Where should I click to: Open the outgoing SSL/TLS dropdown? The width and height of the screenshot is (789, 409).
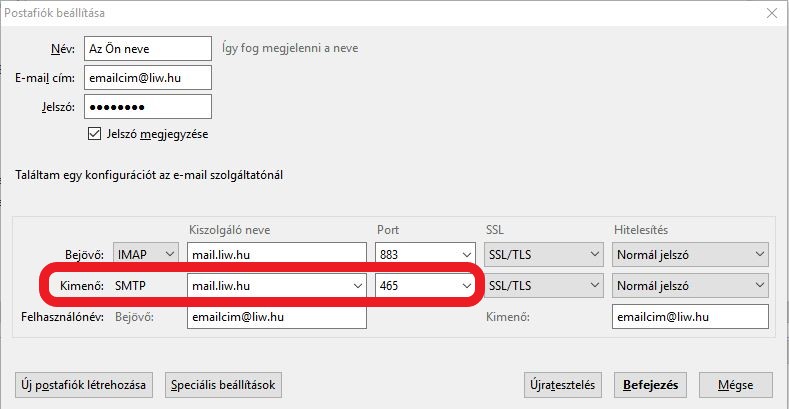point(543,286)
